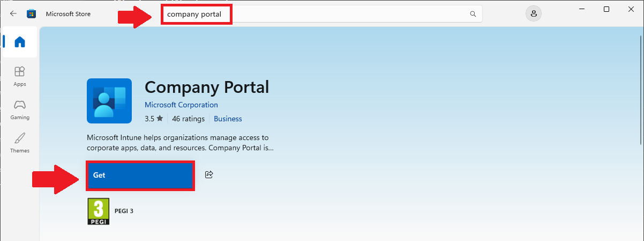The height and width of the screenshot is (241, 644).
Task: Click the Microsoft Store logo icon
Action: (31, 13)
